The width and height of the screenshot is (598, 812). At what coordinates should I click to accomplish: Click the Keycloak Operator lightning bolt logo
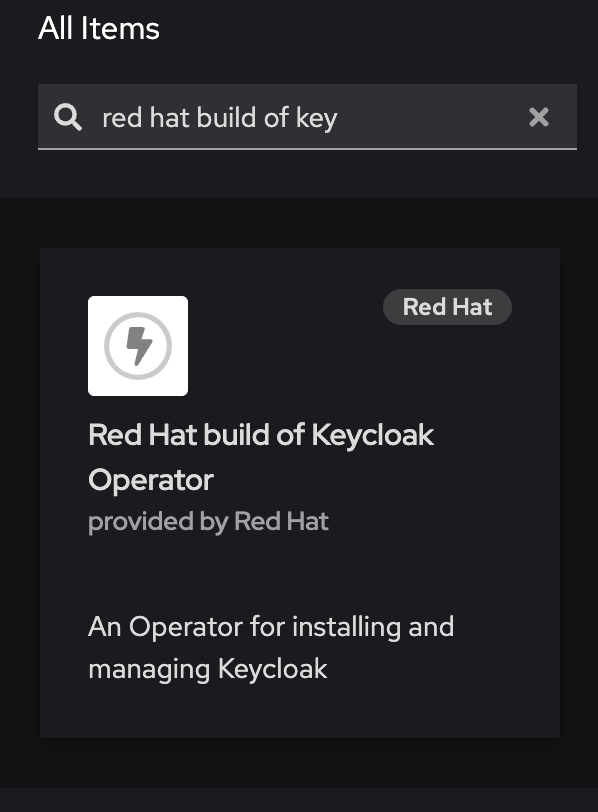pyautogui.click(x=138, y=345)
